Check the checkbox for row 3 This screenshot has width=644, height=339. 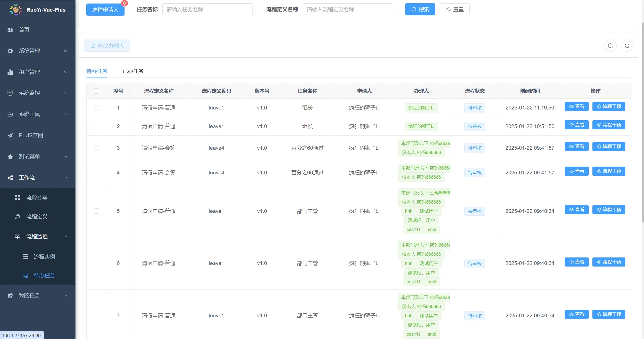pyautogui.click(x=97, y=148)
